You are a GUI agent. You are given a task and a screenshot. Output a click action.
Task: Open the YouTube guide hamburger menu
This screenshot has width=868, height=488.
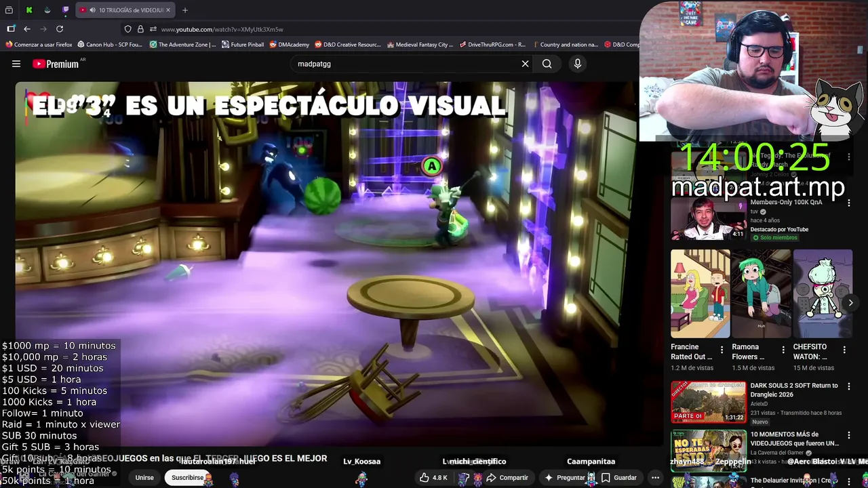pyautogui.click(x=16, y=64)
